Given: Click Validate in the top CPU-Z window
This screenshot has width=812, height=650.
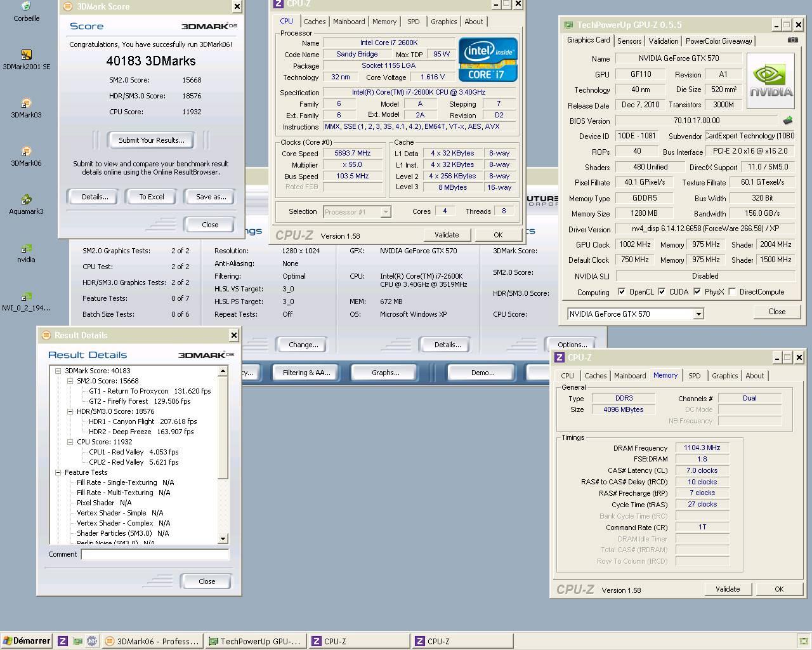Looking at the screenshot, I should click(x=447, y=235).
